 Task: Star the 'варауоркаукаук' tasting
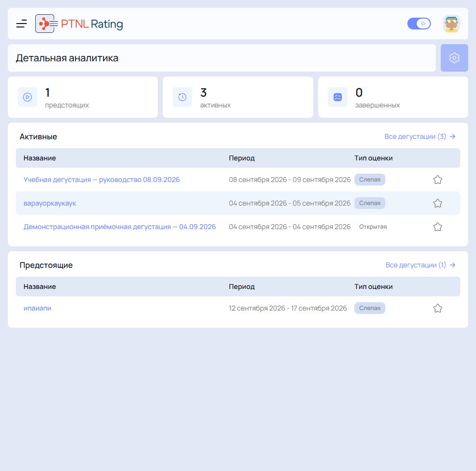[437, 203]
